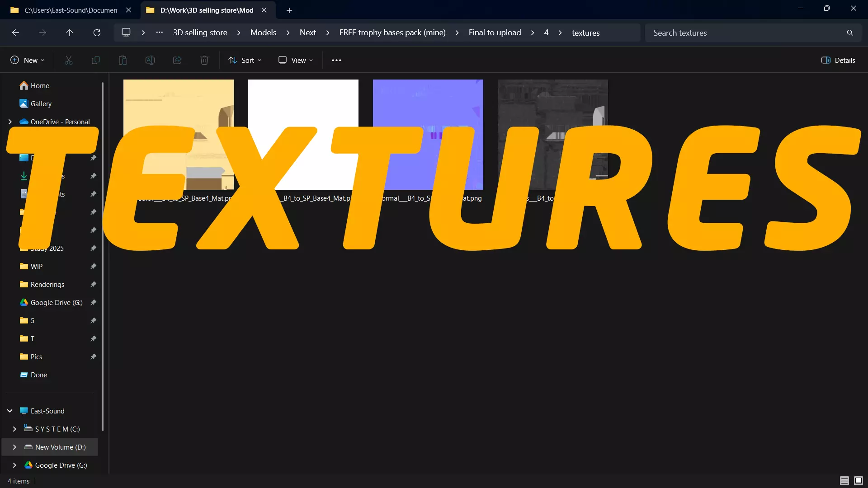
Task: Click the Search textures input field
Action: tap(746, 33)
